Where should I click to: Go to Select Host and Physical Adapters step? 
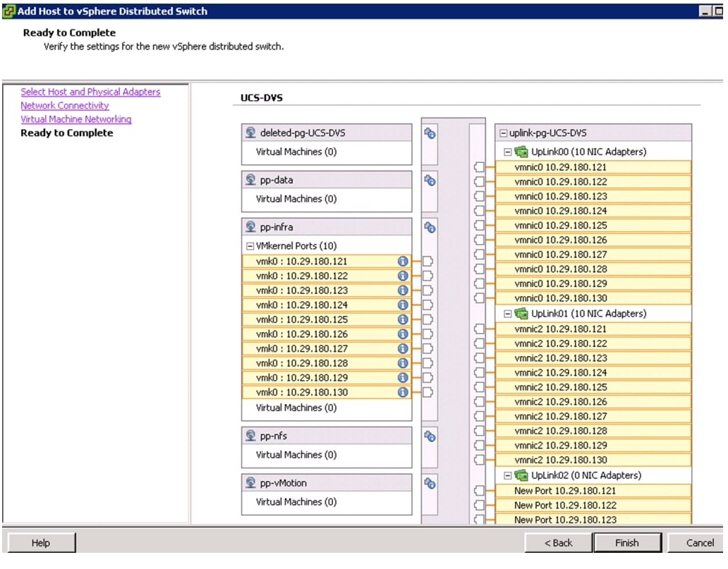90,92
